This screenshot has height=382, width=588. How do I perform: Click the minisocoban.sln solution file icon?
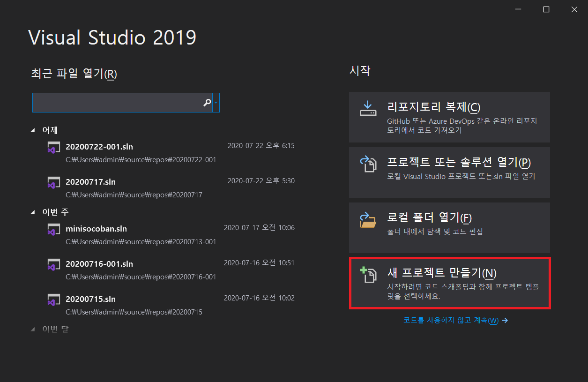coord(53,230)
